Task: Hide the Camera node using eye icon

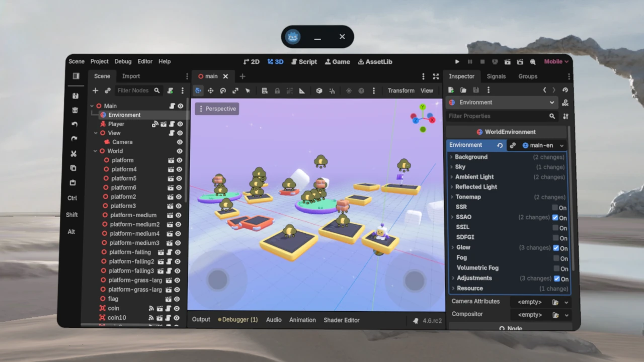Action: (x=179, y=142)
